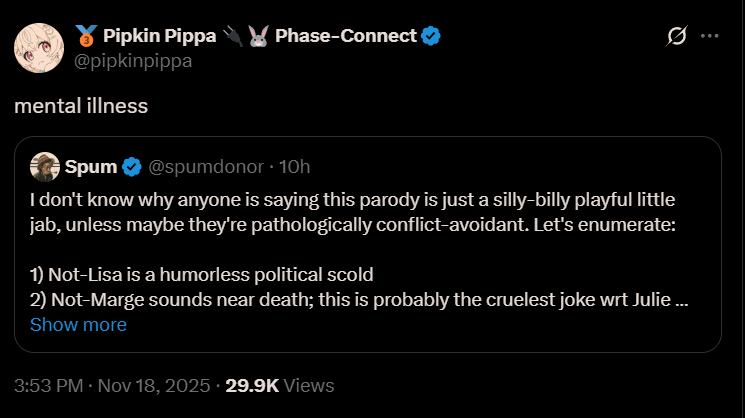The height and width of the screenshot is (418, 745).
Task: Click Pipkin Pippa's profile avatar
Action: (39, 48)
